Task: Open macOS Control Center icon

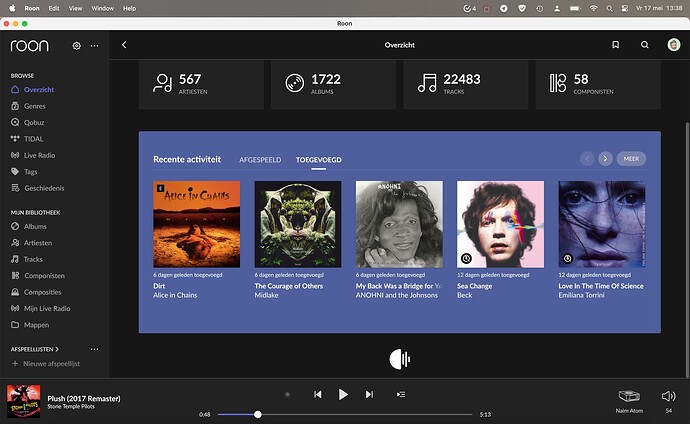Action: tap(624, 8)
